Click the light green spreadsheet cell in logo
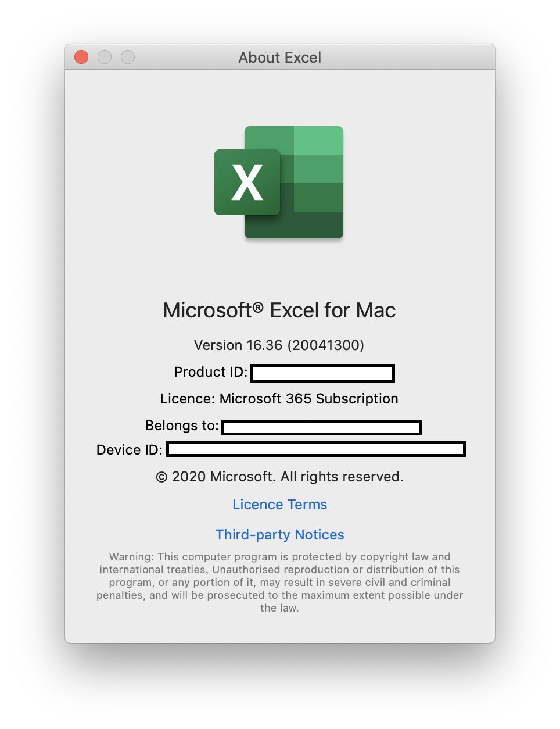The image size is (560, 729). (x=318, y=140)
